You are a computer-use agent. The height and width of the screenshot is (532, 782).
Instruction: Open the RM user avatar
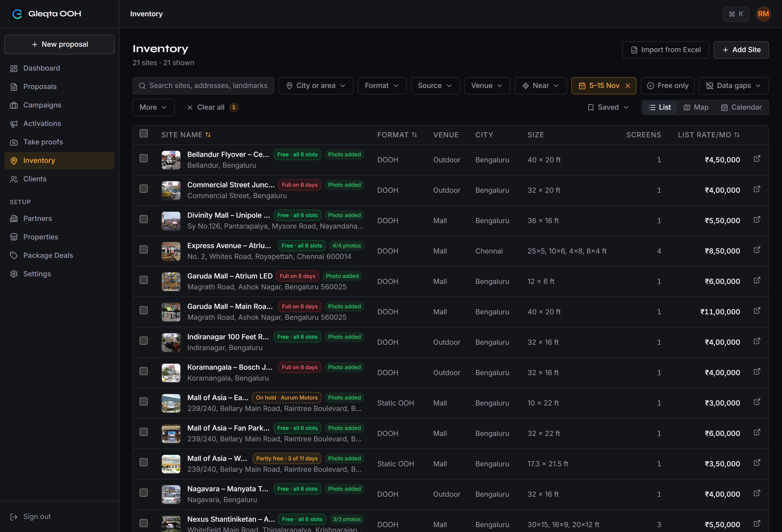point(763,14)
